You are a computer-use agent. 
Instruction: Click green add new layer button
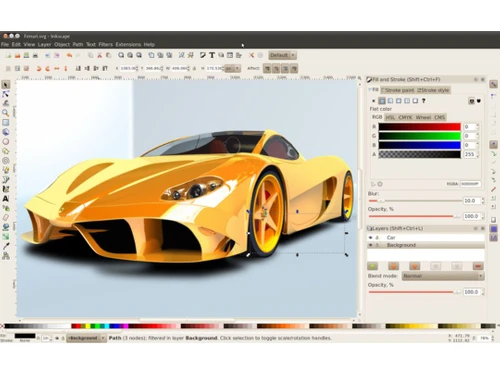coord(372,266)
